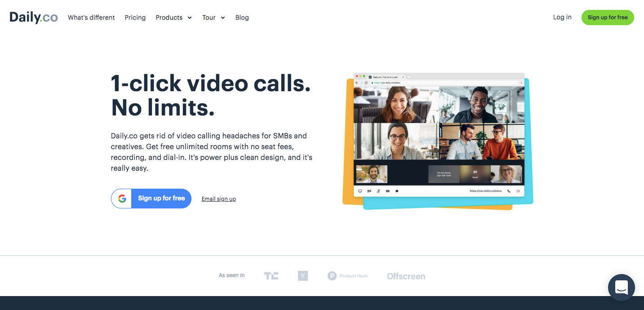Sign up for free with Google
Screen dimensions: 644x310
pyautogui.click(x=151, y=198)
